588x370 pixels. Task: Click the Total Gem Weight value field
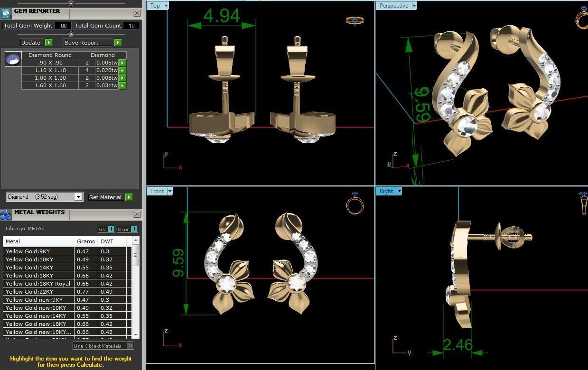coord(63,26)
